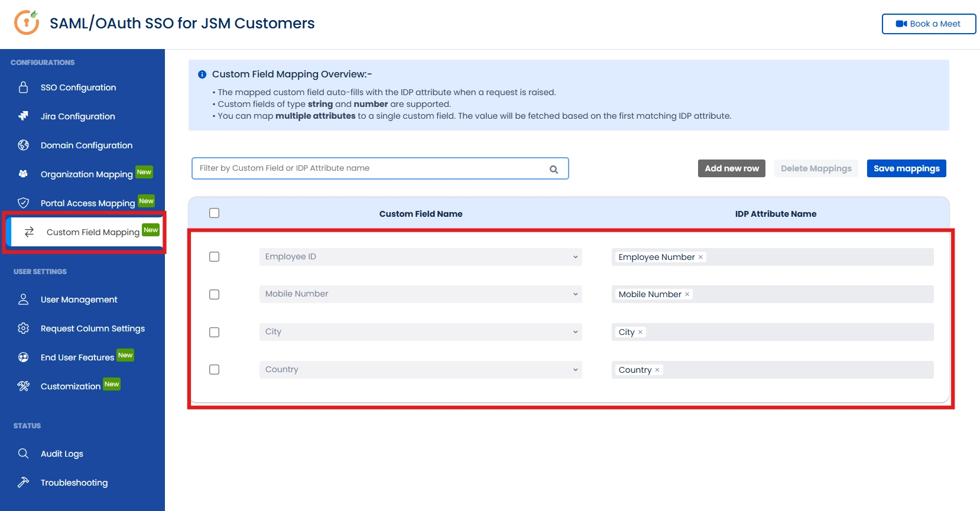This screenshot has width=980, height=511.
Task: Remove the Employee Number attribute tag
Action: (x=700, y=257)
